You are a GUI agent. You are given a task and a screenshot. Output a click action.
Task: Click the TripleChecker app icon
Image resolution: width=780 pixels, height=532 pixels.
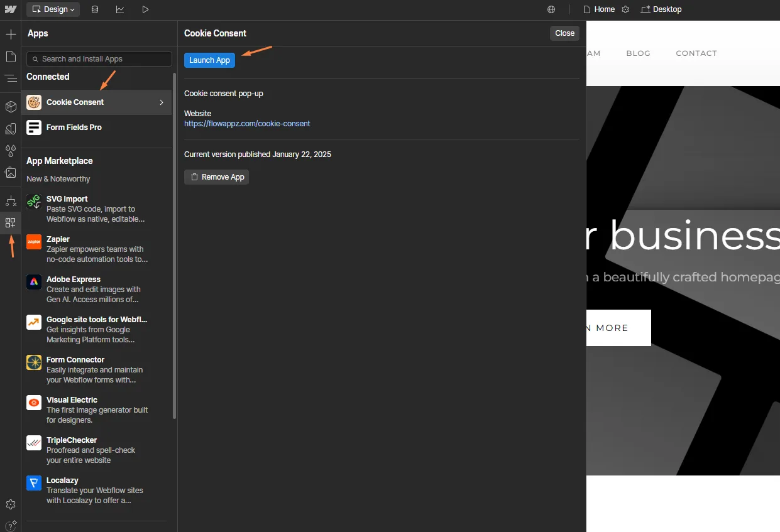(34, 443)
